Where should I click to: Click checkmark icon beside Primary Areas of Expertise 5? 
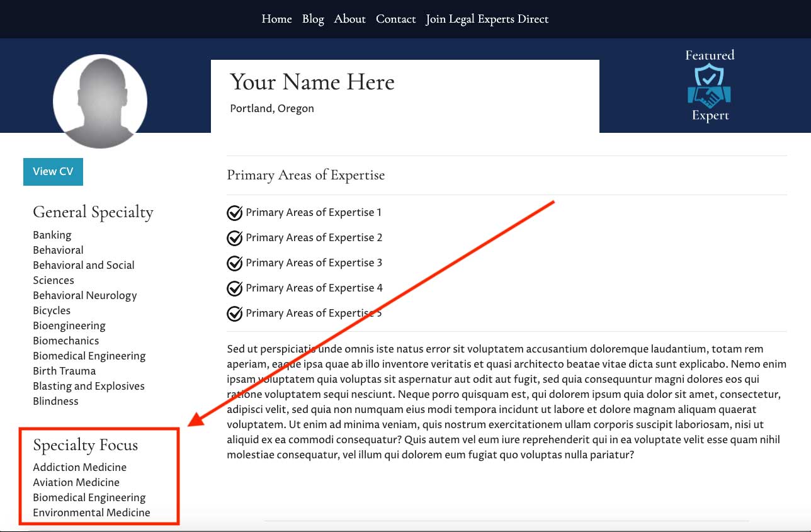(x=234, y=314)
